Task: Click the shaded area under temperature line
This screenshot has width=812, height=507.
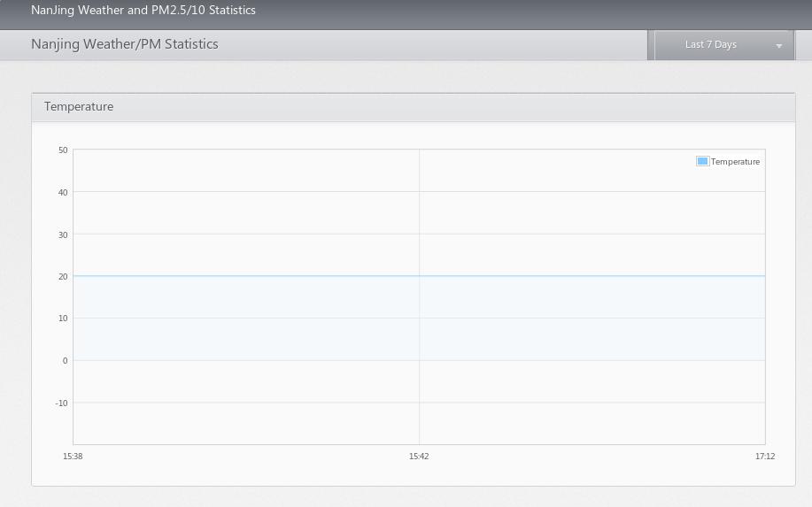Action: 248,319
